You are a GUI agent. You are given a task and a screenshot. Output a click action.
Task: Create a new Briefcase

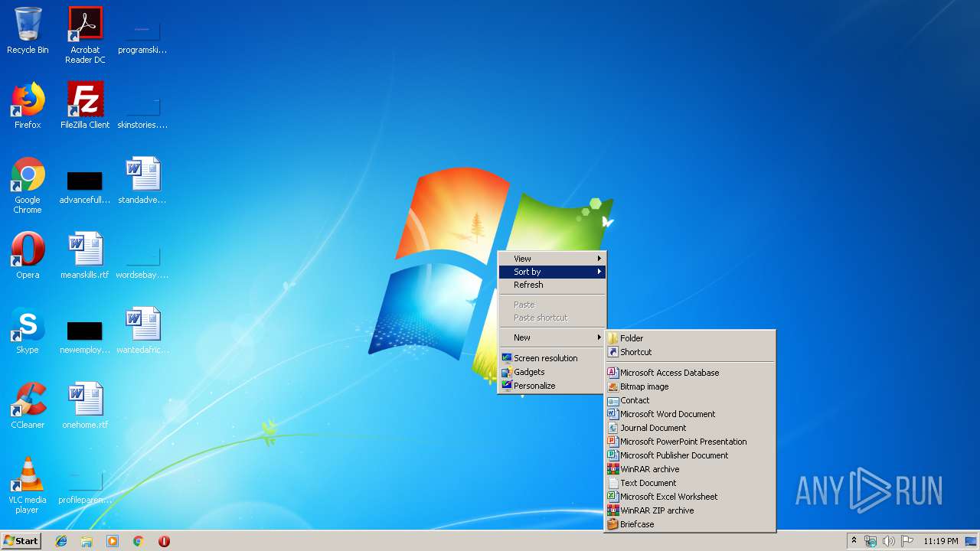click(x=690, y=524)
